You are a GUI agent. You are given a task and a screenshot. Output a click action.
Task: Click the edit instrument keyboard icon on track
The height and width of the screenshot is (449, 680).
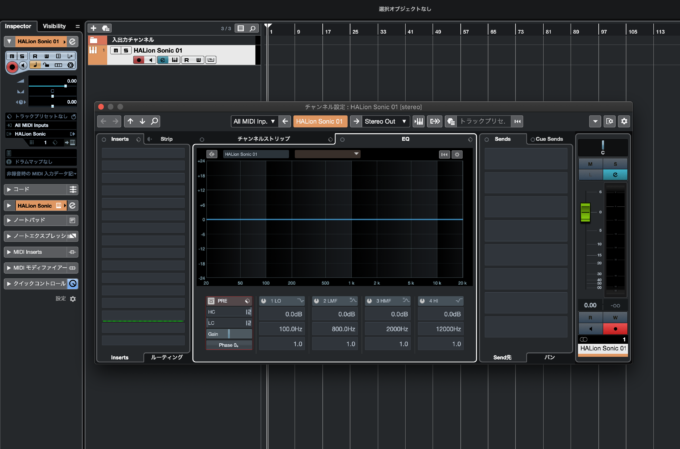(x=174, y=60)
